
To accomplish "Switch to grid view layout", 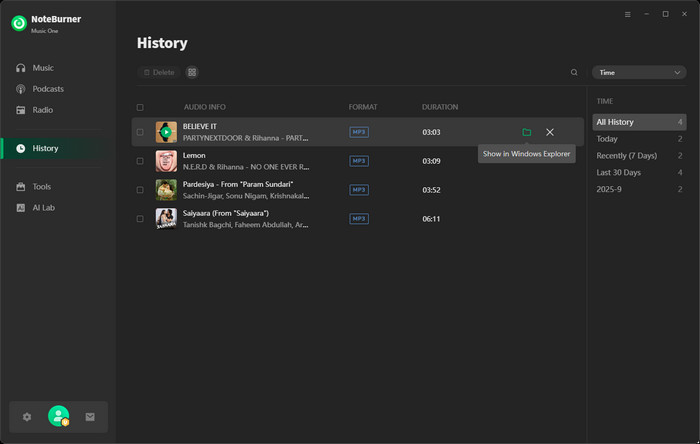I will point(192,73).
